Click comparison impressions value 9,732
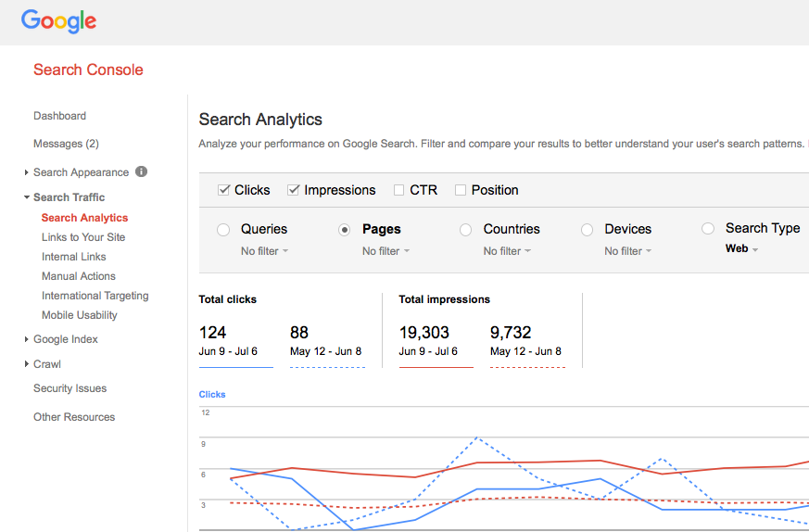This screenshot has height=532, width=809. coord(511,333)
